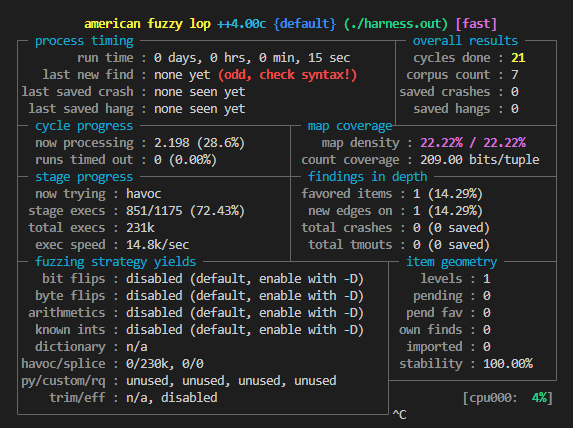Click the 'american fuzzy lop' title text
This screenshot has height=428, width=573.
coord(148,24)
